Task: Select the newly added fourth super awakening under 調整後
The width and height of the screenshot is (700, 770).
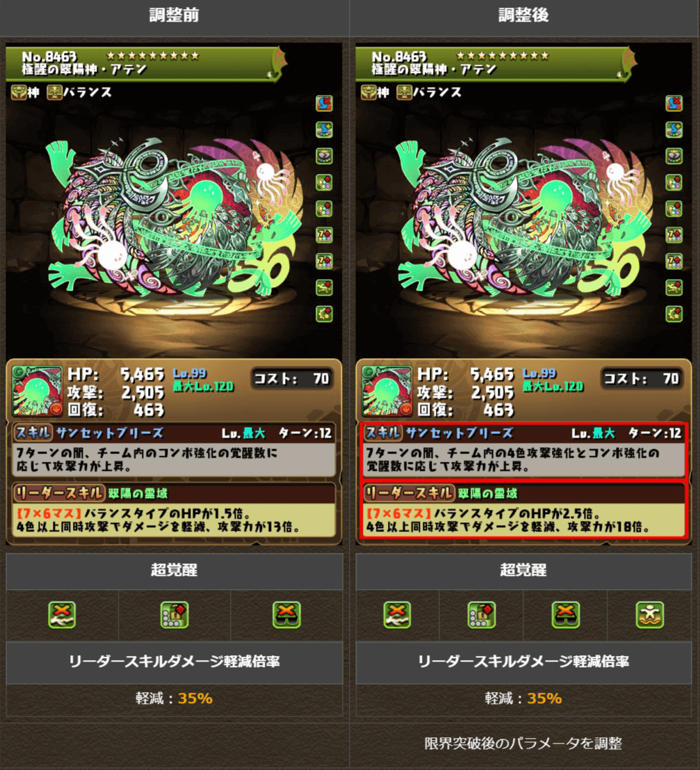Action: click(649, 615)
